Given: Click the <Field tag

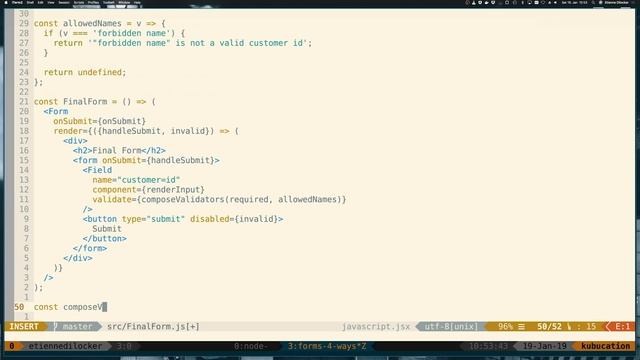Looking at the screenshot, I should pos(97,170).
